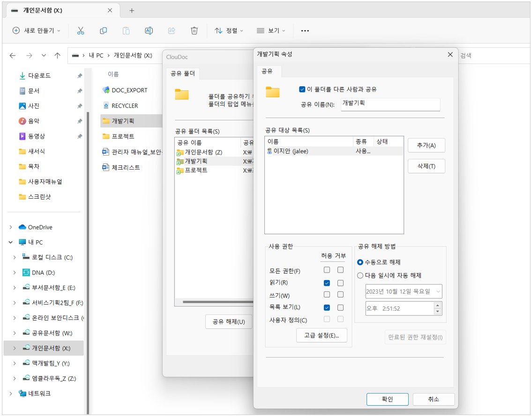
Task: Select the 새서식 folder in sidebar
Action: tap(36, 151)
